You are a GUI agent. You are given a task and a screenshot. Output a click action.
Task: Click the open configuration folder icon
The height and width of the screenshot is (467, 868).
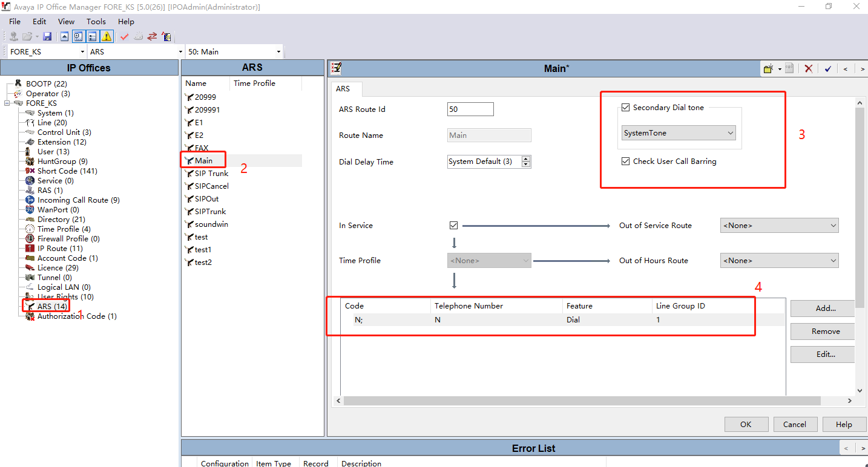27,36
